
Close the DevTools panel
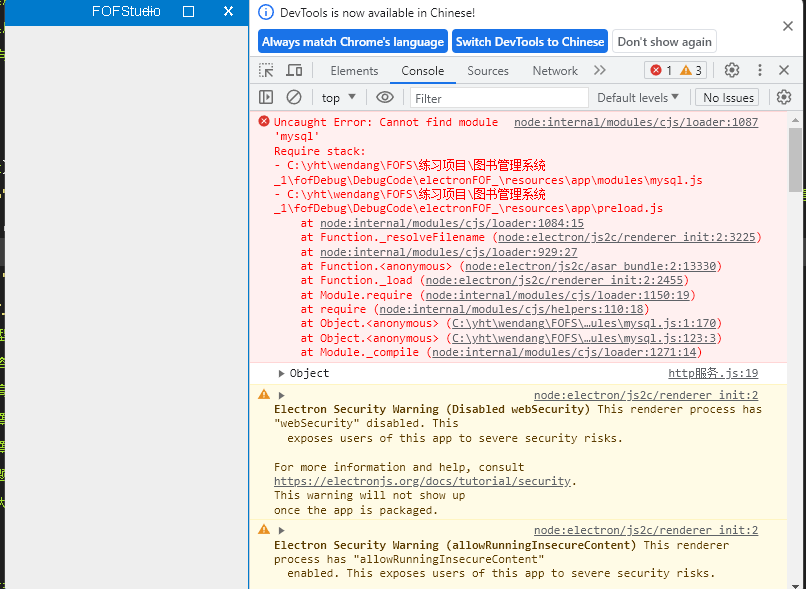(x=784, y=70)
